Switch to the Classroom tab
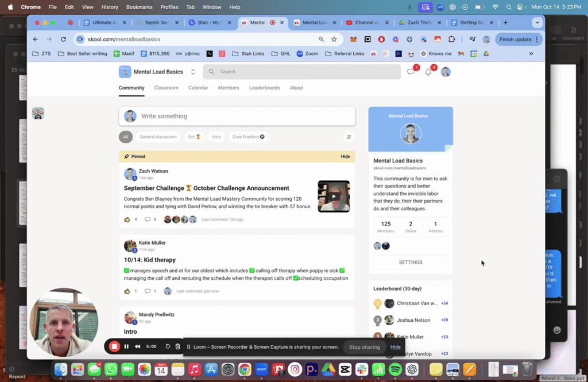This screenshot has width=588, height=382. click(166, 88)
